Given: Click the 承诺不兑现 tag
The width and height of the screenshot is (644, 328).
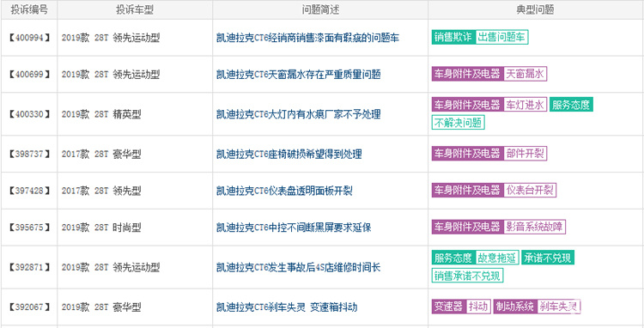Looking at the screenshot, I should pyautogui.click(x=548, y=258).
